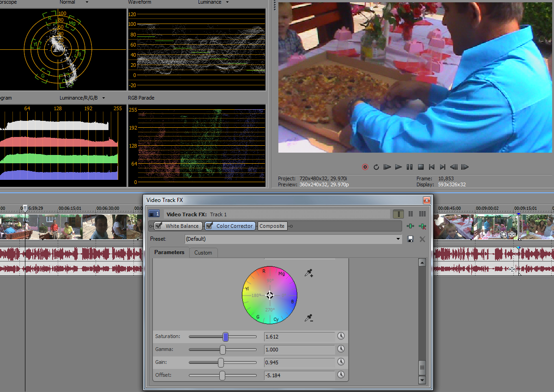Select the Parameters tab
The height and width of the screenshot is (392, 554).
pos(169,252)
